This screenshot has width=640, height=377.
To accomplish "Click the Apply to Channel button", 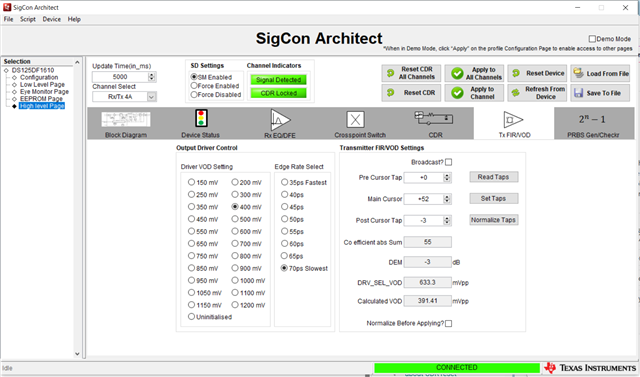I will coord(474,93).
